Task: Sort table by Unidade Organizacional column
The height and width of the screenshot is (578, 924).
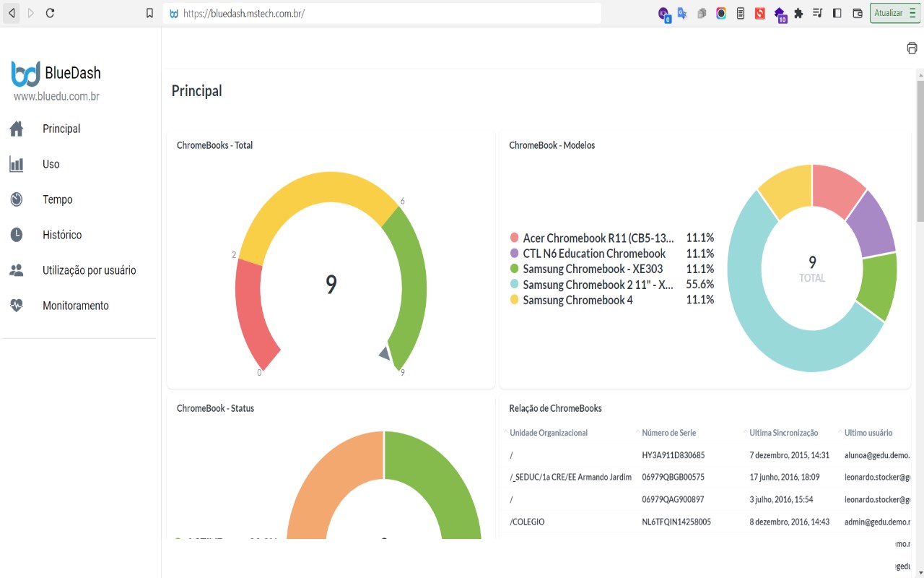Action: tap(549, 433)
